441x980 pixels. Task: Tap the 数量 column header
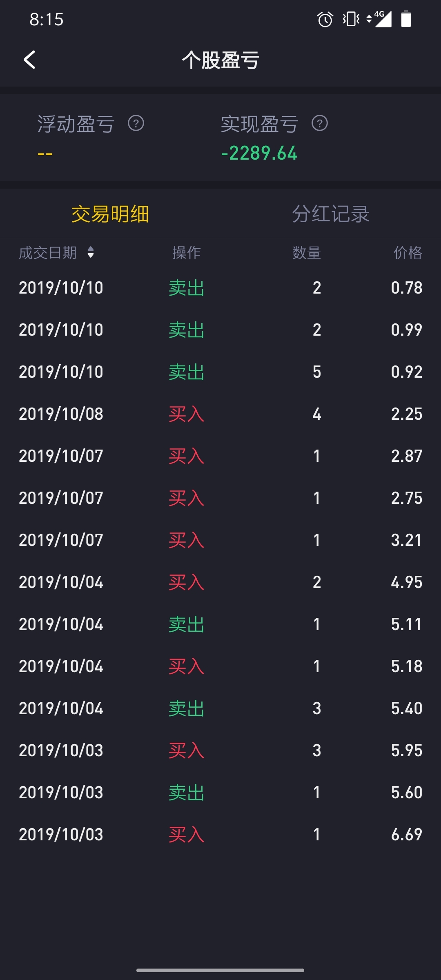[x=306, y=253]
